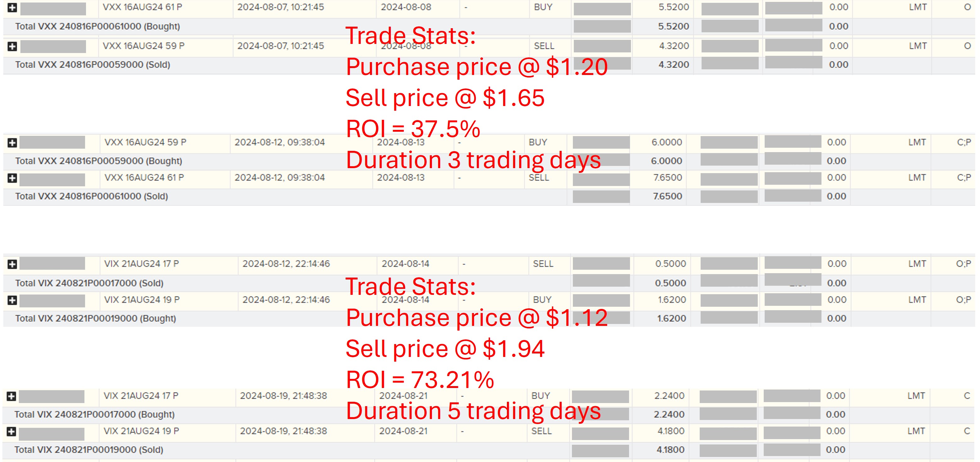Expand the VXX 61 P buy row dated 2024-08-07

click(x=12, y=8)
